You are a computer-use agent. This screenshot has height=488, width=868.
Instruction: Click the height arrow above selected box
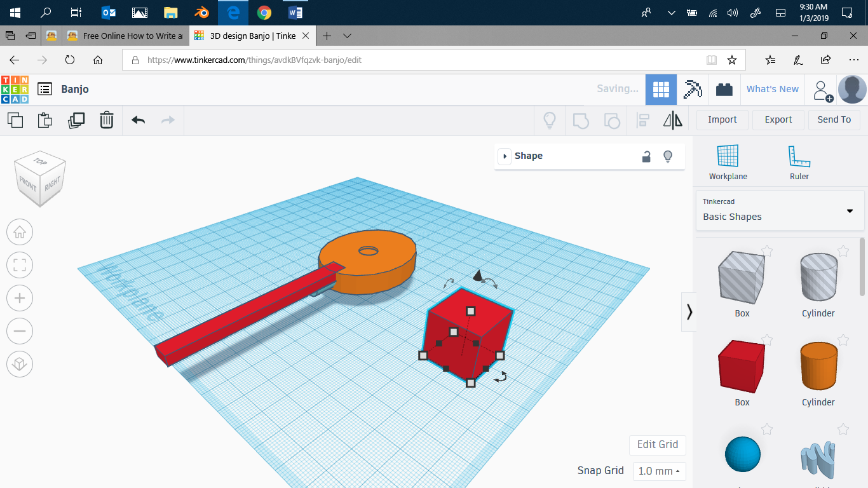click(x=478, y=275)
